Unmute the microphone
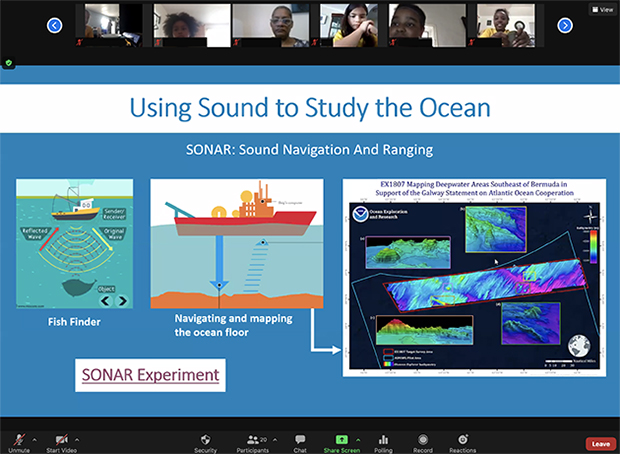Screen dimensions: 620x454 (18, 441)
